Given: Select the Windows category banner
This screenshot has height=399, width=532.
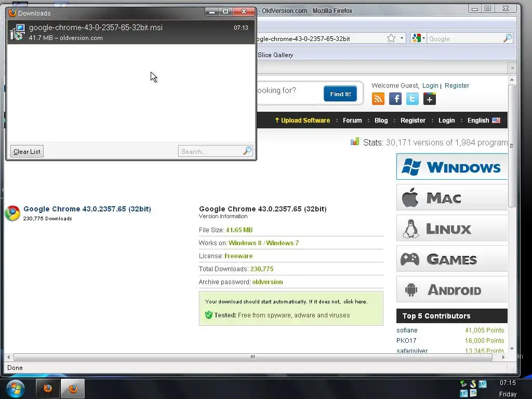Looking at the screenshot, I should pyautogui.click(x=452, y=167).
